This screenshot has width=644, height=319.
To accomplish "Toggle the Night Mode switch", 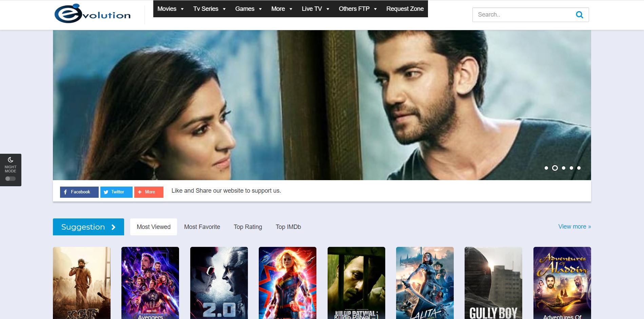I will tap(11, 179).
